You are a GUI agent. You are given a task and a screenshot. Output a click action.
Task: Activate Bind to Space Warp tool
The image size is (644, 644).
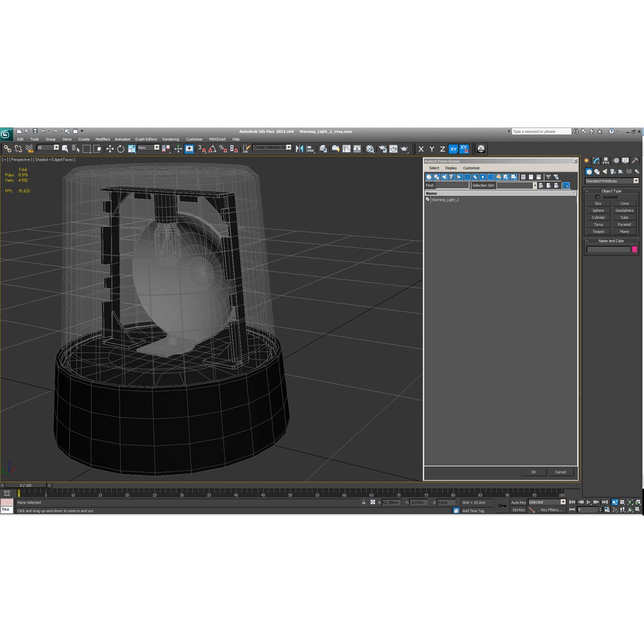(29, 148)
